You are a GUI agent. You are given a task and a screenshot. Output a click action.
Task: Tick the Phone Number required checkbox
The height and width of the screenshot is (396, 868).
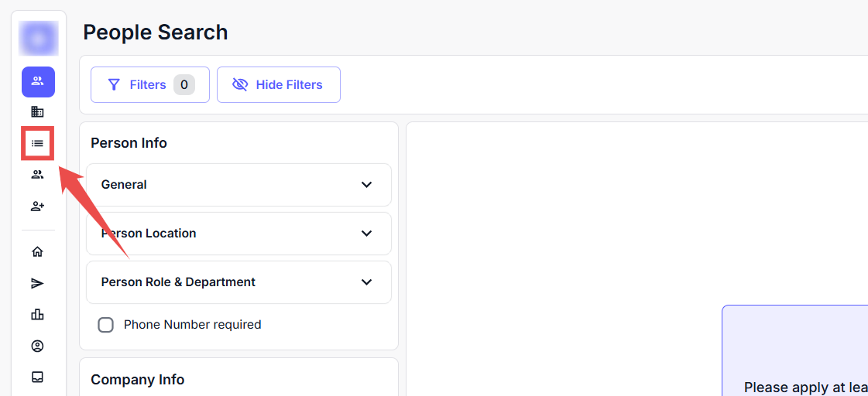pyautogui.click(x=106, y=325)
